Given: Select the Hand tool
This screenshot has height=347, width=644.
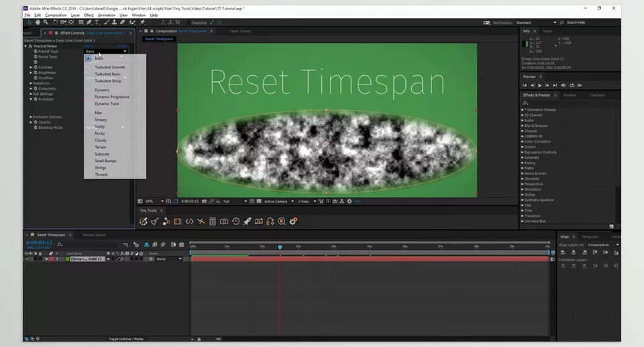Looking at the screenshot, I should click(x=38, y=22).
